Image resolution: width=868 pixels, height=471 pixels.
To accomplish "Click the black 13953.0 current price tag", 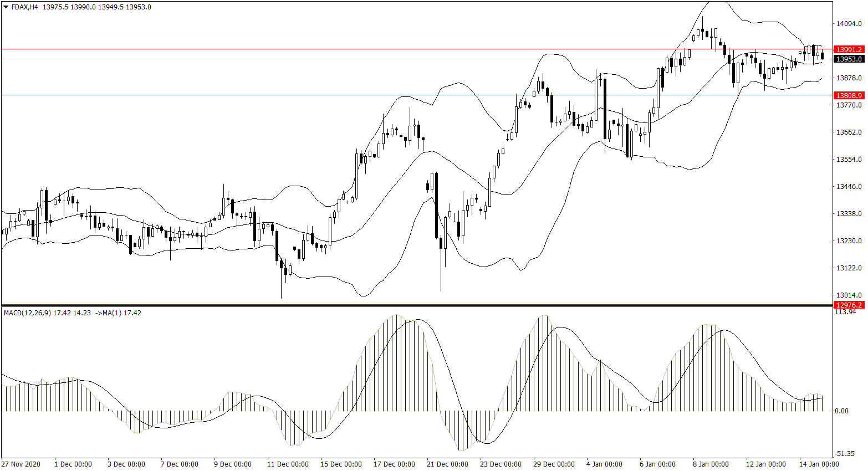I will 849,59.
